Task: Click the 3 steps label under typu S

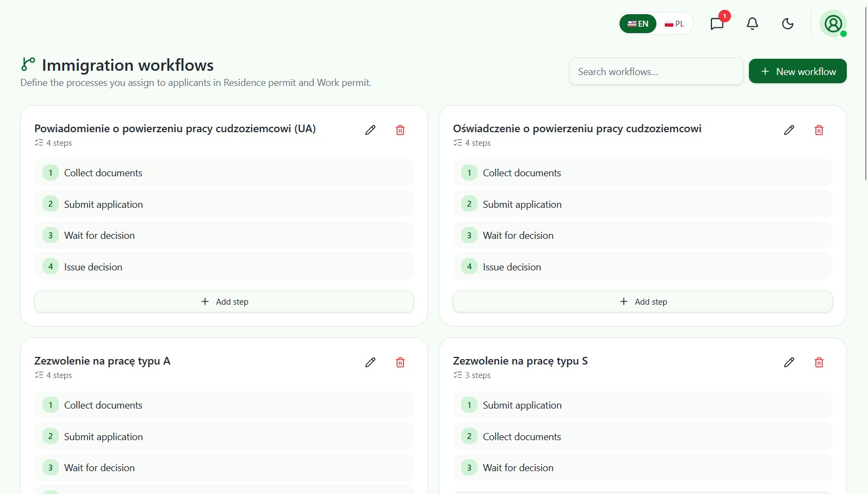Action: (x=478, y=375)
